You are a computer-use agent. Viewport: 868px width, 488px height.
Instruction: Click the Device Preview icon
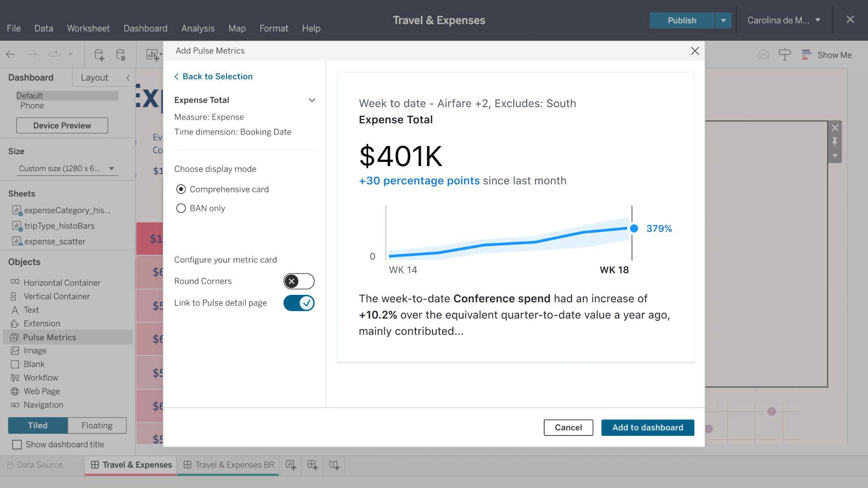pyautogui.click(x=62, y=125)
